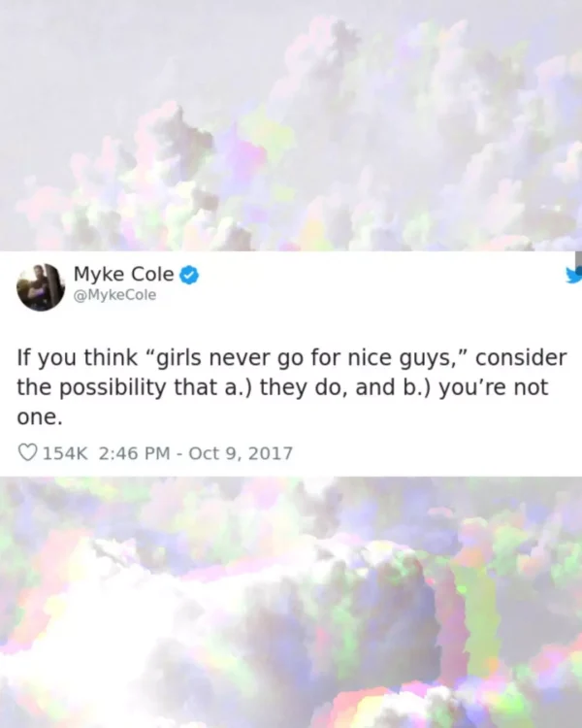The height and width of the screenshot is (728, 582).
Task: Select the word "consider" in tweet
Action: (521, 357)
